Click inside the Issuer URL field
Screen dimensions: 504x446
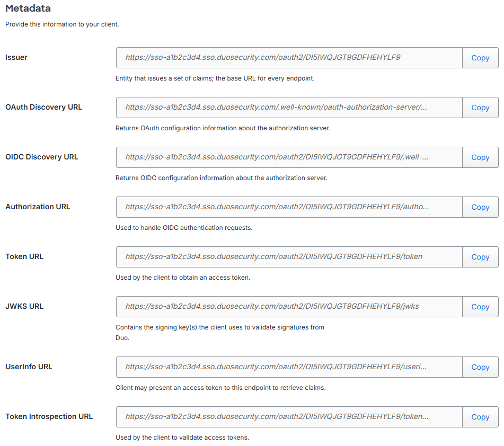289,57
